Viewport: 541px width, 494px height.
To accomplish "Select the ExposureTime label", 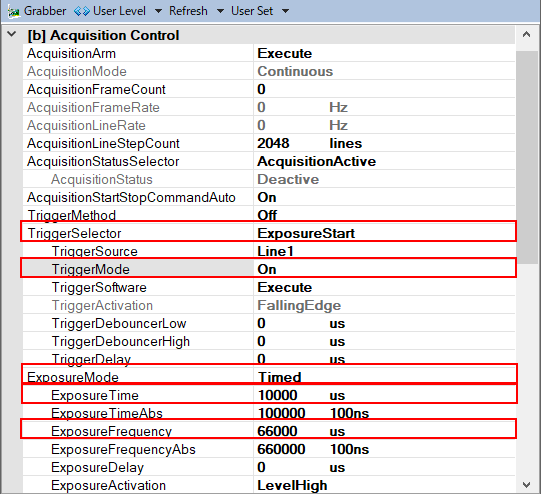I will (x=95, y=395).
